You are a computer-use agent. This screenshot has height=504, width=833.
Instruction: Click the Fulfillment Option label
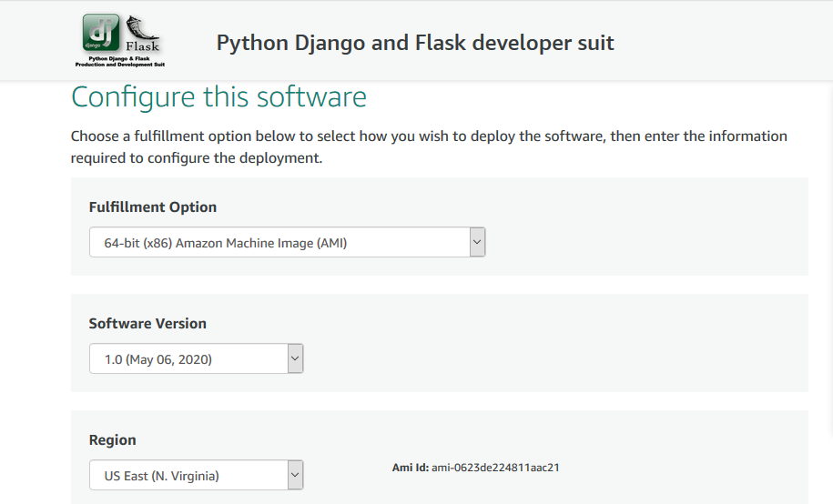pyautogui.click(x=152, y=207)
